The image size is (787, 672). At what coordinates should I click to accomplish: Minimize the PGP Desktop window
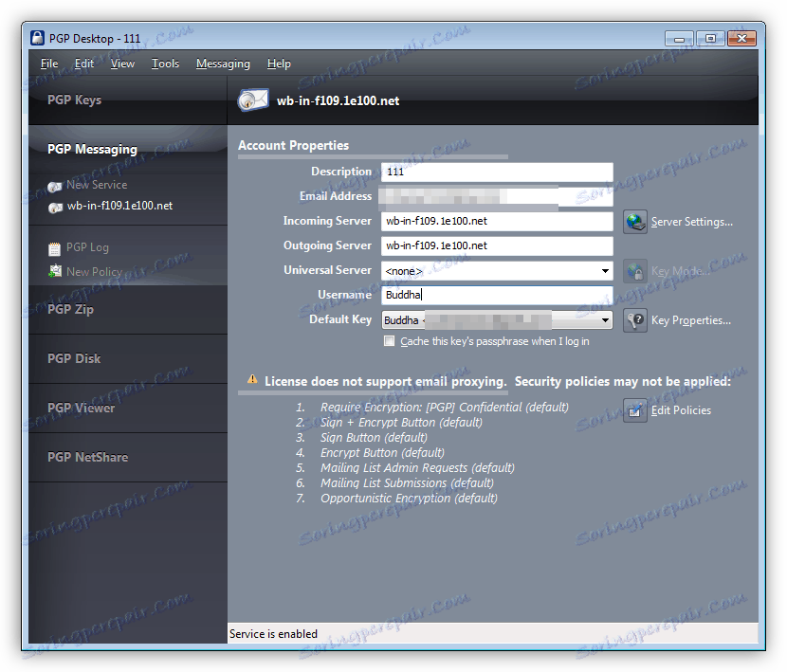[x=679, y=39]
